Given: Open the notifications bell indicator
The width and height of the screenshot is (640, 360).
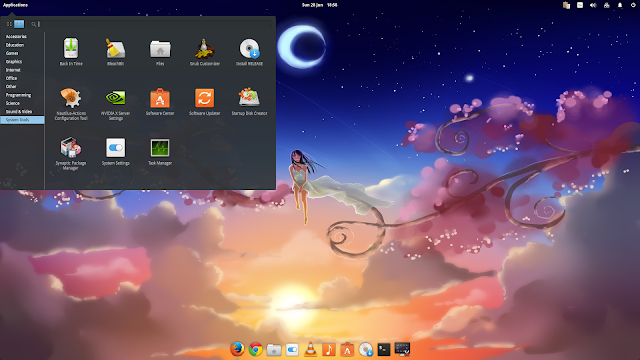Looking at the screenshot, I should pos(620,5).
